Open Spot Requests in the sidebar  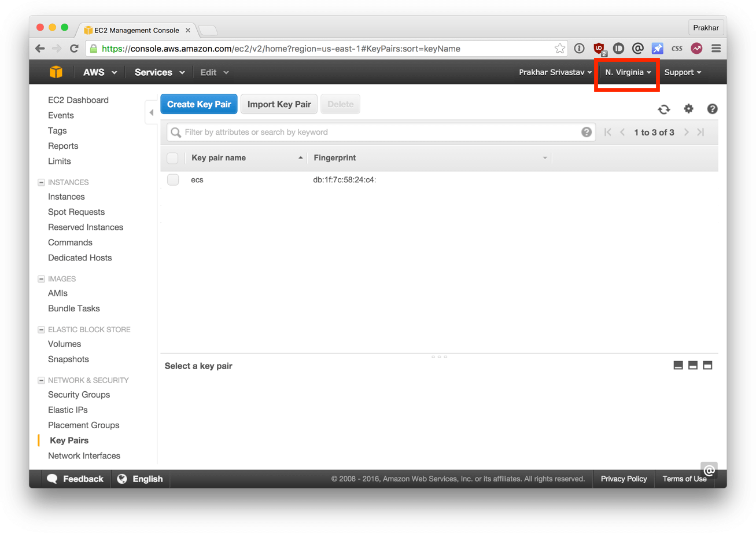[76, 212]
